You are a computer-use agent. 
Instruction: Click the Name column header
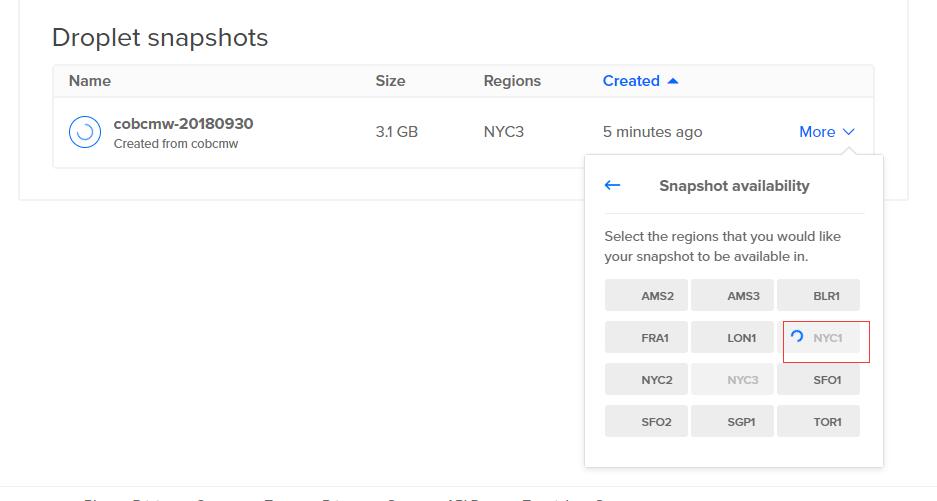coord(90,81)
